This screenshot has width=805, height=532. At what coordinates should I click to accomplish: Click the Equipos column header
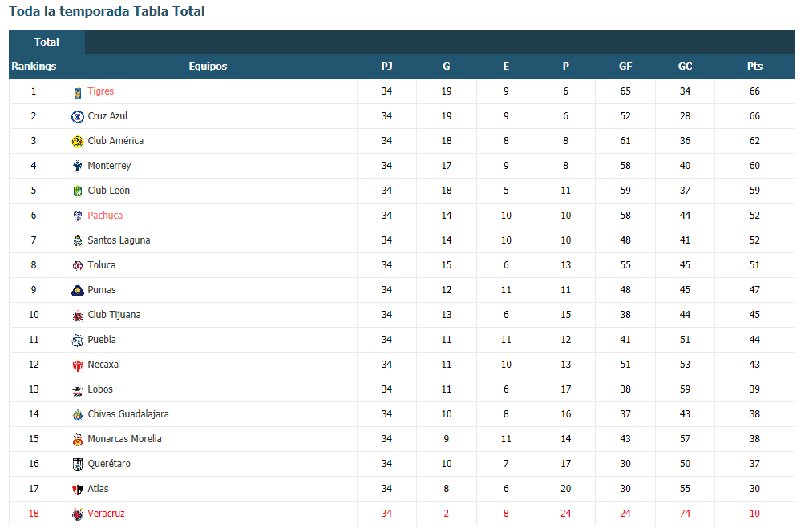pyautogui.click(x=208, y=66)
